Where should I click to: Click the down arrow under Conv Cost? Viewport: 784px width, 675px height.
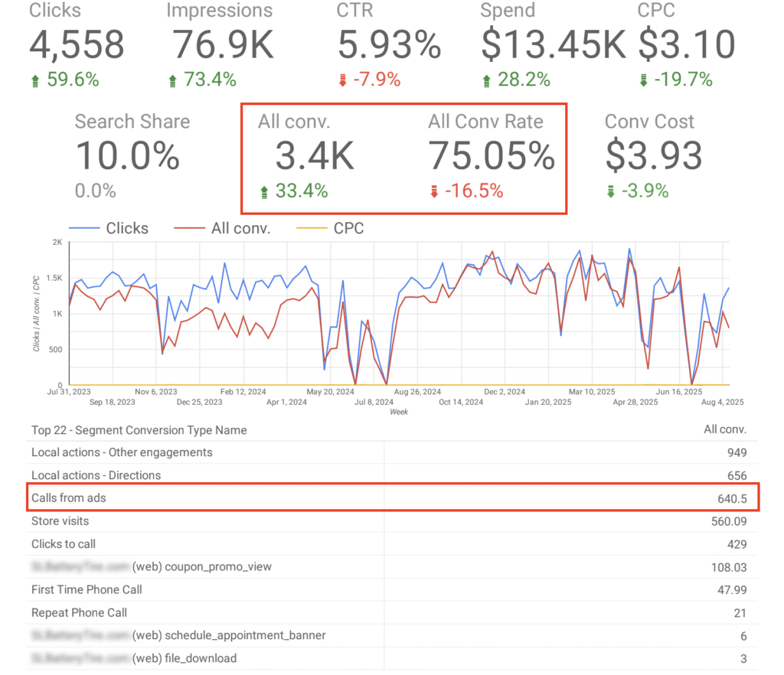pyautogui.click(x=610, y=192)
